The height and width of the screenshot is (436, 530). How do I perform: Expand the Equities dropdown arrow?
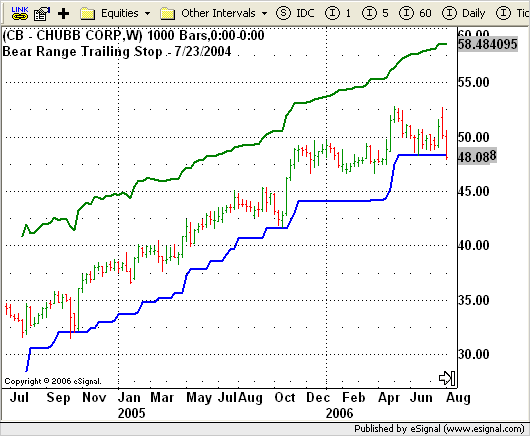pos(147,14)
